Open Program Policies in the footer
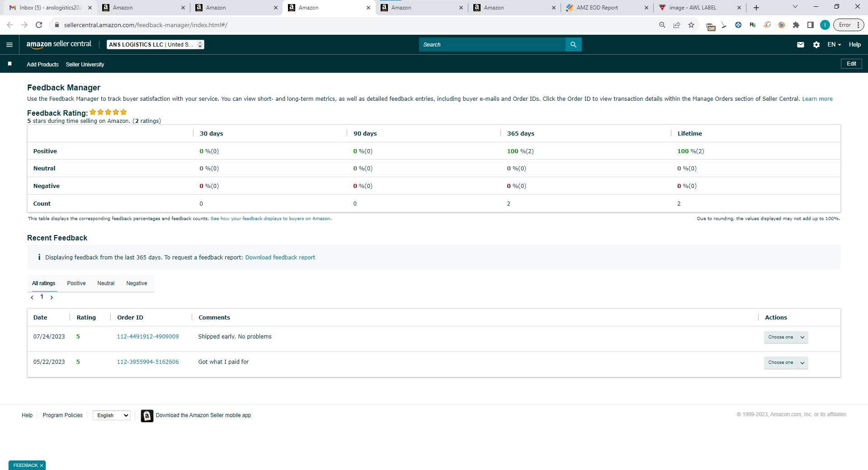 click(63, 415)
